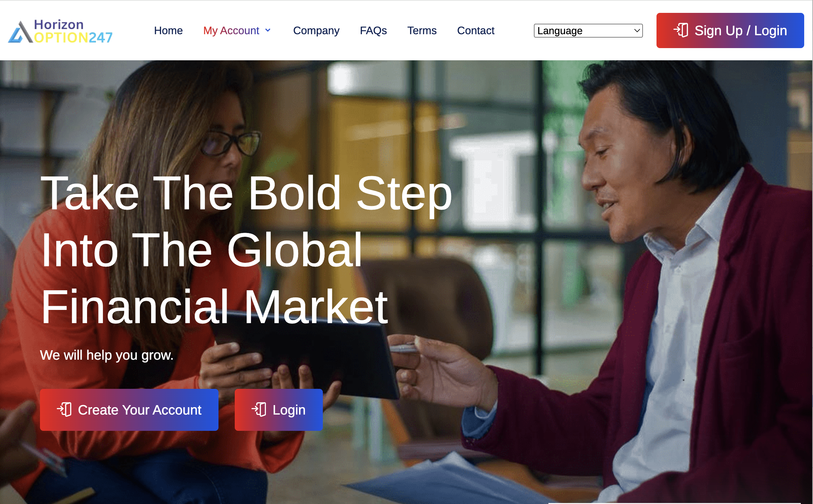Go to the Home menu item

[168, 30]
